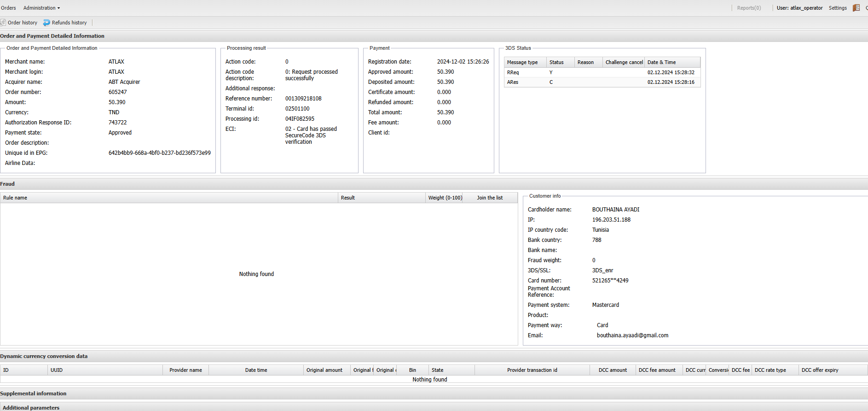Sort fraud table by Rule name column
868x411 pixels.
click(15, 198)
